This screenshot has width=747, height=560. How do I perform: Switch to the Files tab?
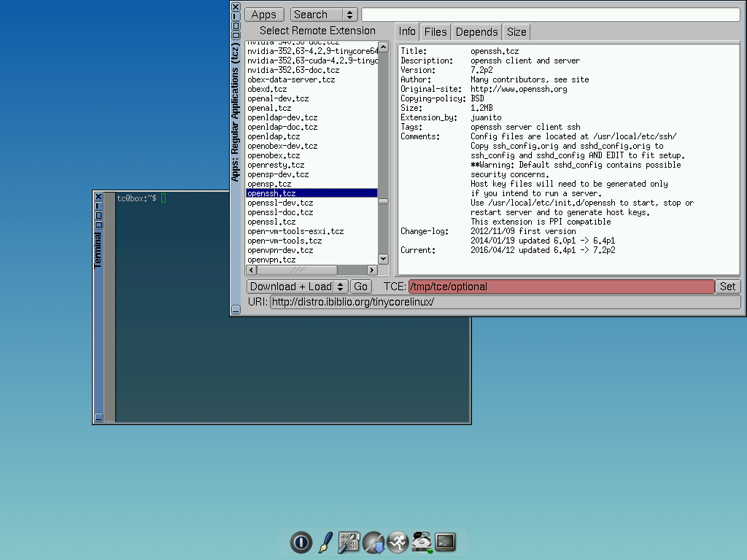coord(435,31)
